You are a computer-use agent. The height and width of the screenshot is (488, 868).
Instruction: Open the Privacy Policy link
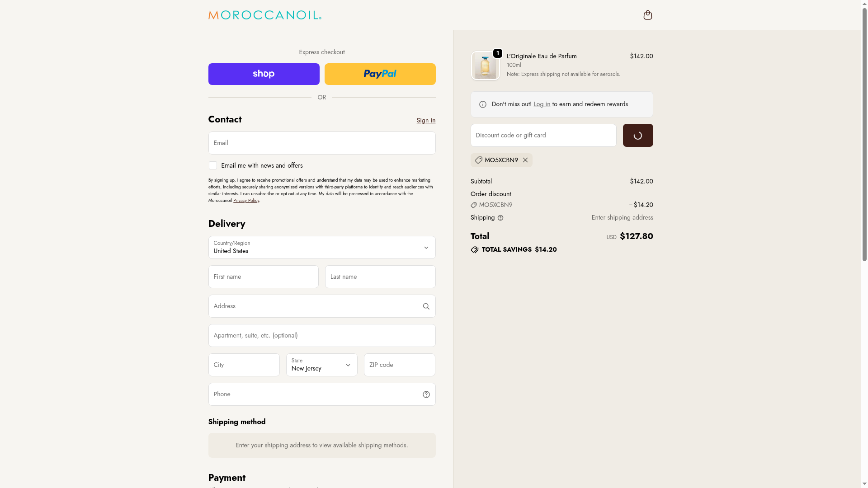click(246, 201)
